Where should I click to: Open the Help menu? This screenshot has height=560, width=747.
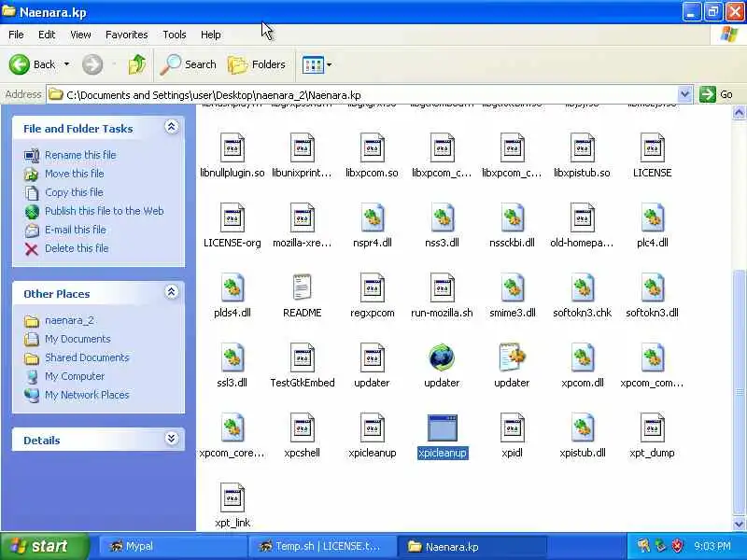pyautogui.click(x=211, y=35)
